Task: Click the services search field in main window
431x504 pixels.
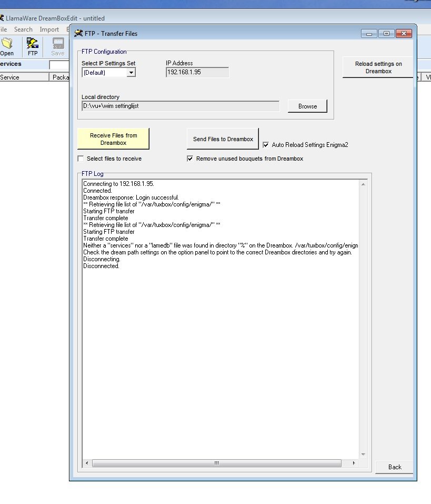Action: click(59, 64)
